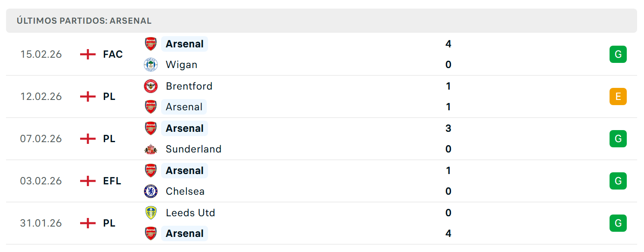Click the Leeds Utd club crest icon
The image size is (644, 252).
pos(151,213)
